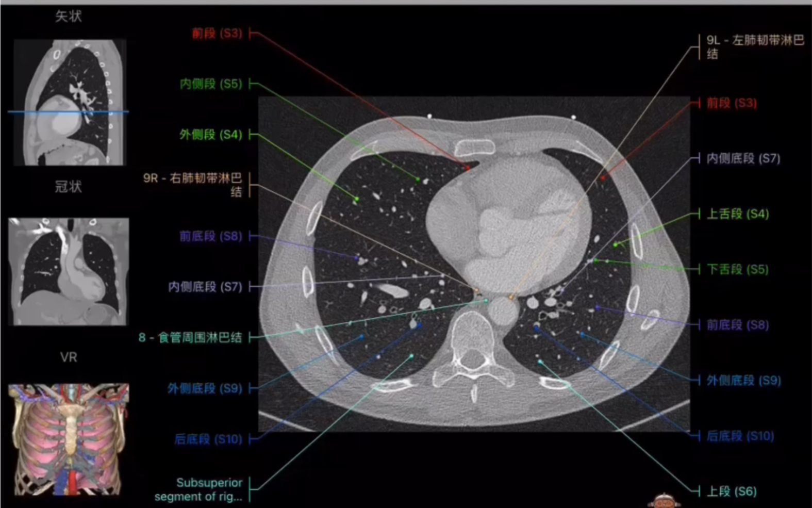
Task: Click label 9R - 右肺韧带淋巴结
Action: point(192,185)
